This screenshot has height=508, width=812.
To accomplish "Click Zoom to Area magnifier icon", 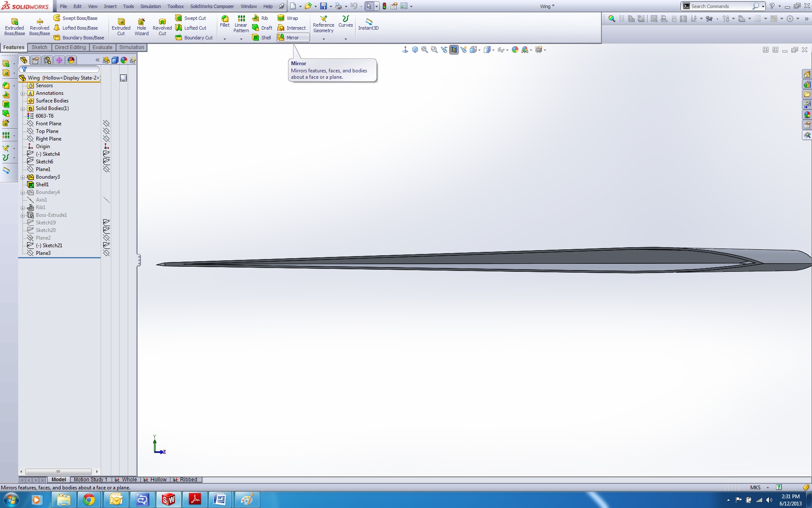I will click(434, 50).
